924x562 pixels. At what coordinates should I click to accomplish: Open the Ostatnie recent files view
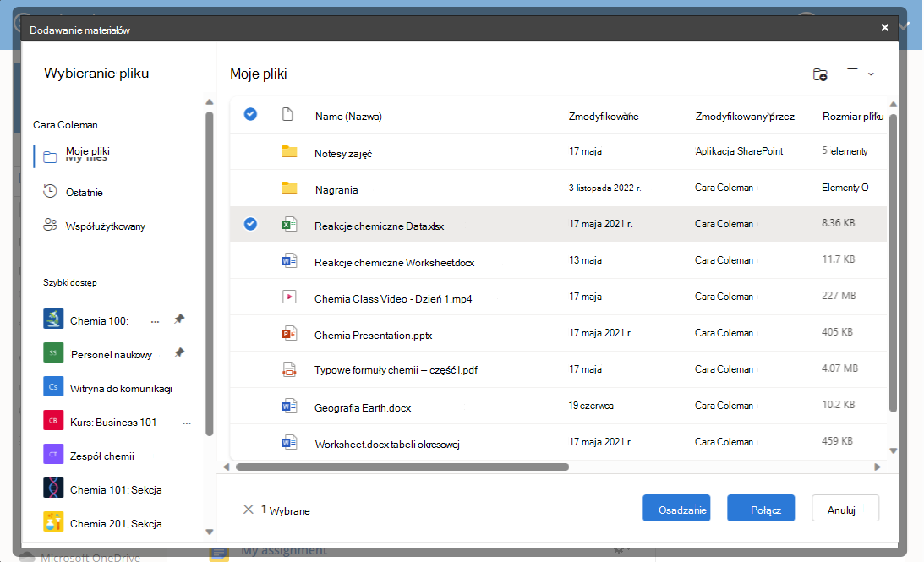[x=85, y=193]
